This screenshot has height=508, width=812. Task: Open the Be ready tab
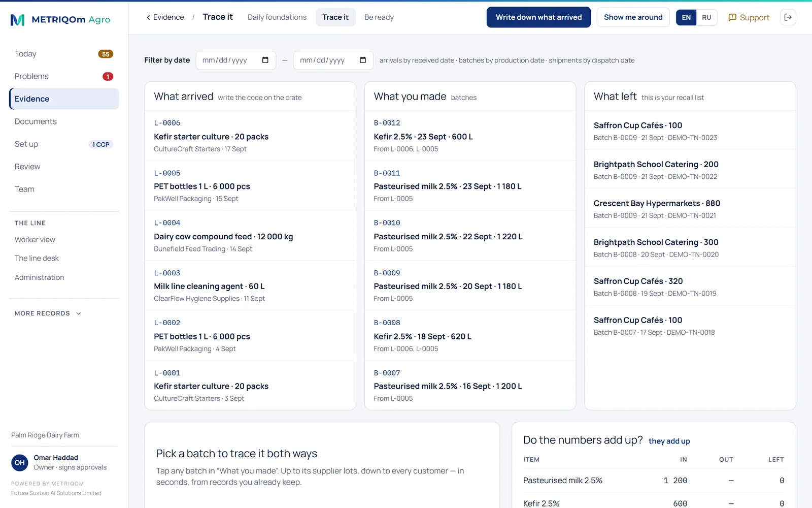coord(379,17)
